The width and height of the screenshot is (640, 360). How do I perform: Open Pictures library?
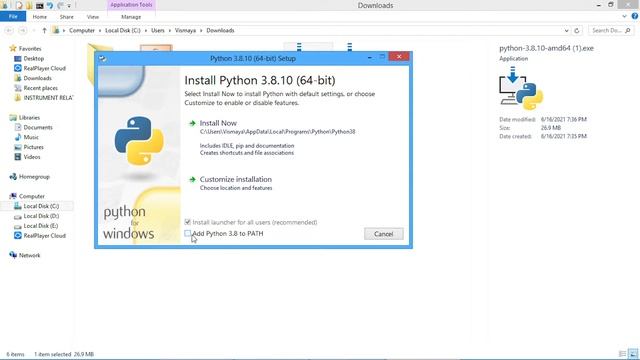33,147
